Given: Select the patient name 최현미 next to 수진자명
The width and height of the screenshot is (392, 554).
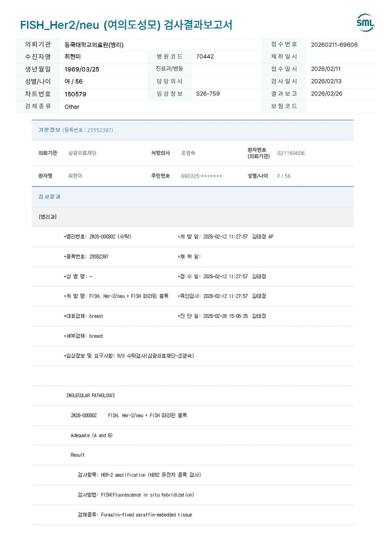Looking at the screenshot, I should click(x=73, y=57).
